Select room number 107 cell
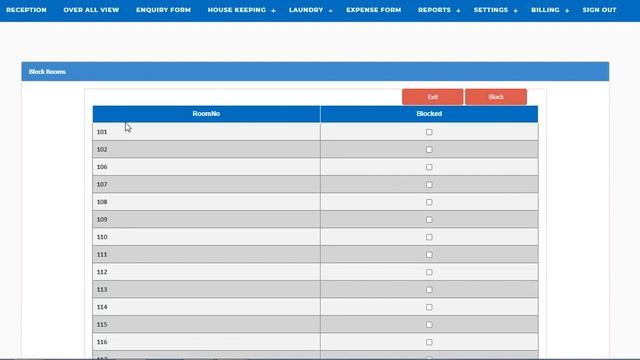640x360 pixels. 206,184
